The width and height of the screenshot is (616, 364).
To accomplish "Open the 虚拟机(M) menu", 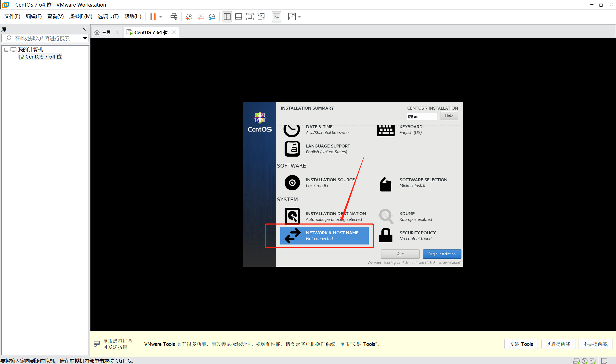I will (81, 16).
